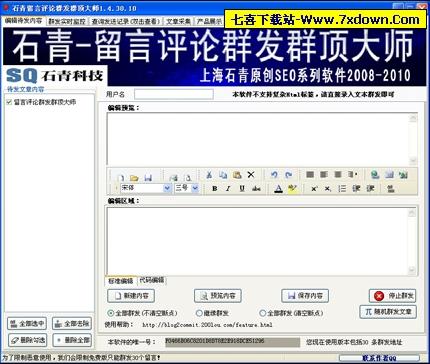The image size is (430, 364).
Task: Click the black X delete icon in toolbar
Action: click(x=251, y=175)
